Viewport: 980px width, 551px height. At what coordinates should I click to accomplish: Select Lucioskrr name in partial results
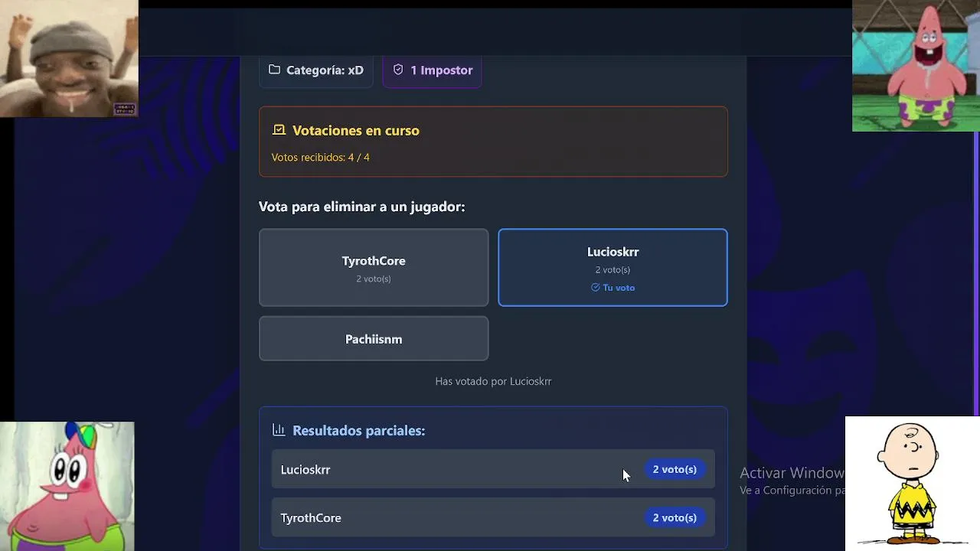click(305, 470)
